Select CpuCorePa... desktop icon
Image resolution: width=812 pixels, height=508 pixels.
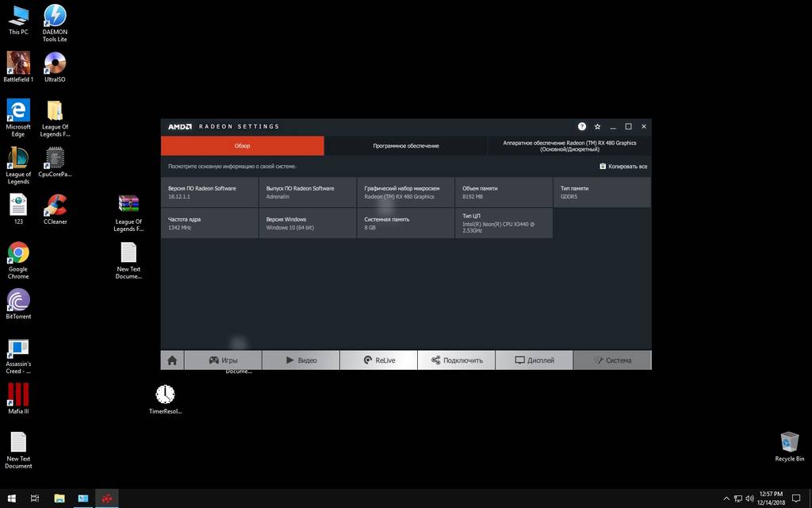click(x=55, y=162)
